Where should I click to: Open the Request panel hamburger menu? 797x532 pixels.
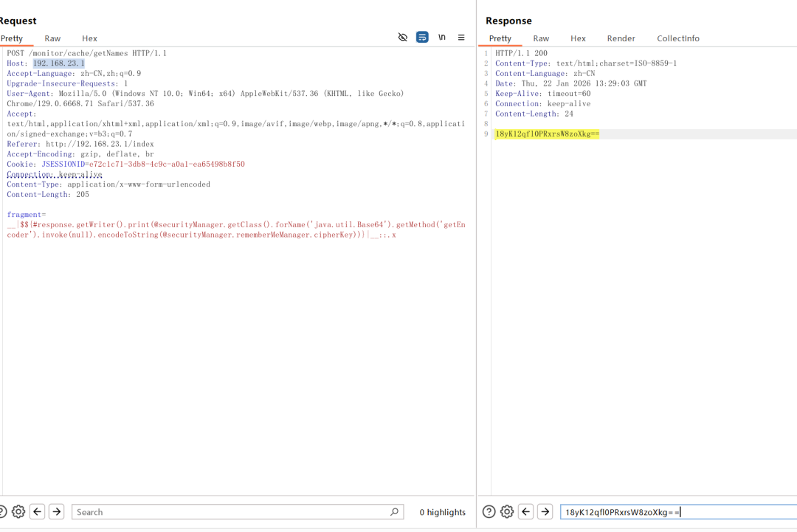coord(461,37)
